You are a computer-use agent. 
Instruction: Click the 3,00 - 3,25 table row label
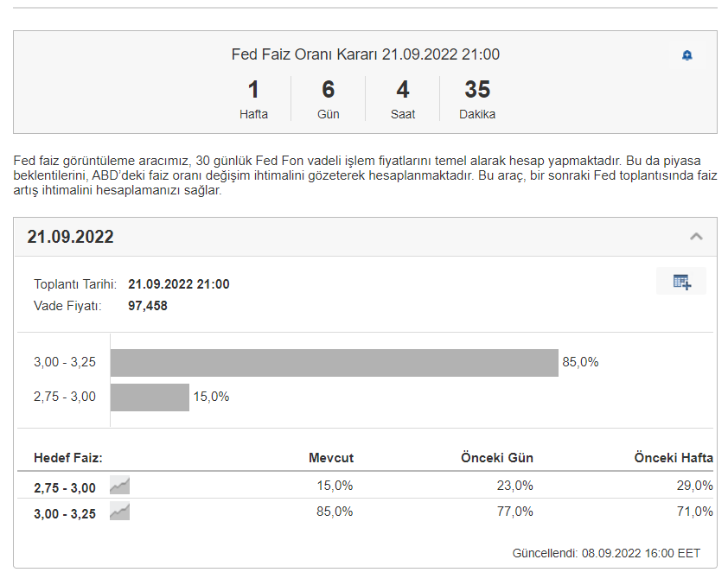tap(65, 513)
